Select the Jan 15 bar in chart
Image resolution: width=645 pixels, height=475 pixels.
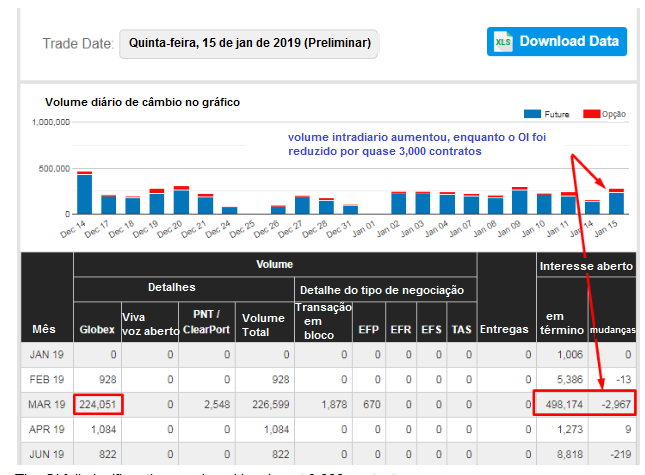point(616,201)
